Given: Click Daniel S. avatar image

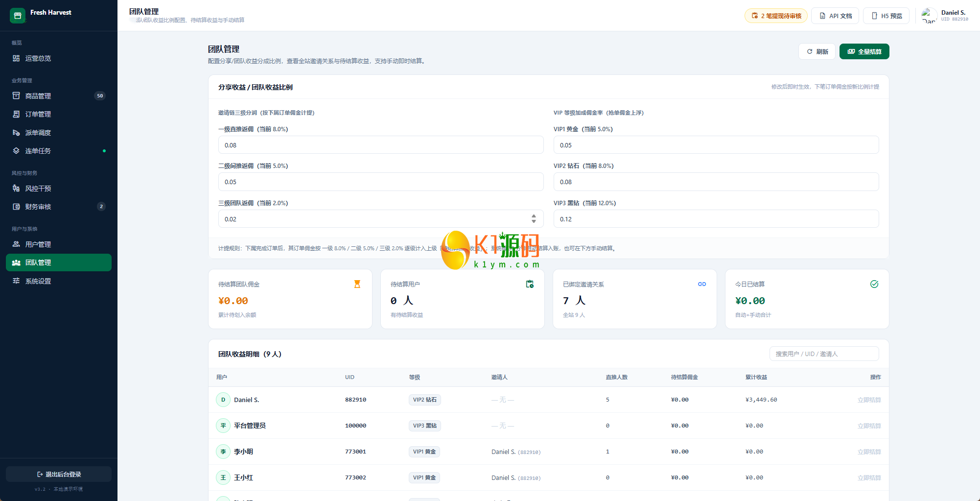Looking at the screenshot, I should [x=929, y=16].
